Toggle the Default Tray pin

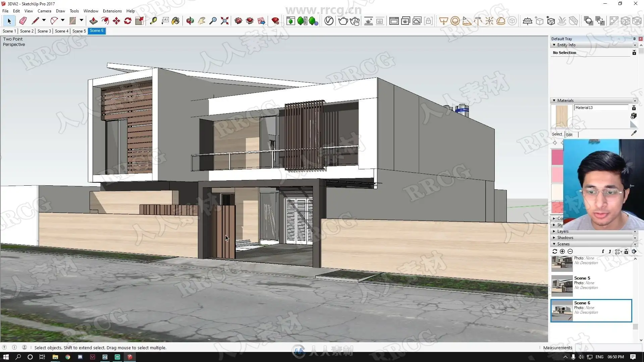tap(634, 39)
